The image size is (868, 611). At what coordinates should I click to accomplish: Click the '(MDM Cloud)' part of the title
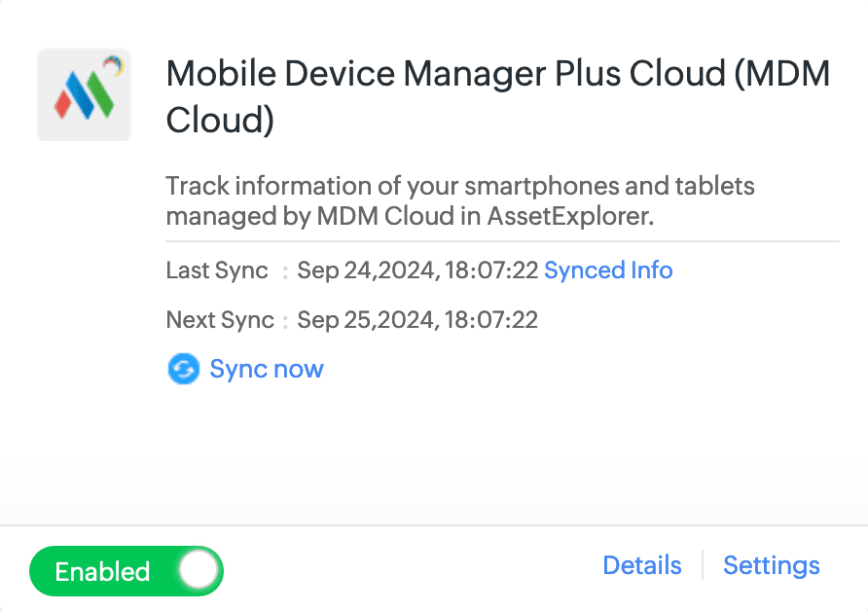(x=220, y=121)
